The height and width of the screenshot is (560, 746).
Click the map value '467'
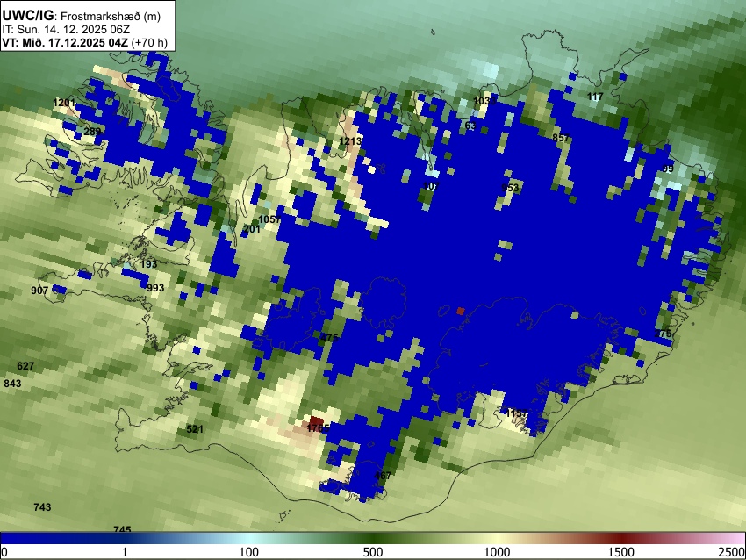click(x=383, y=476)
